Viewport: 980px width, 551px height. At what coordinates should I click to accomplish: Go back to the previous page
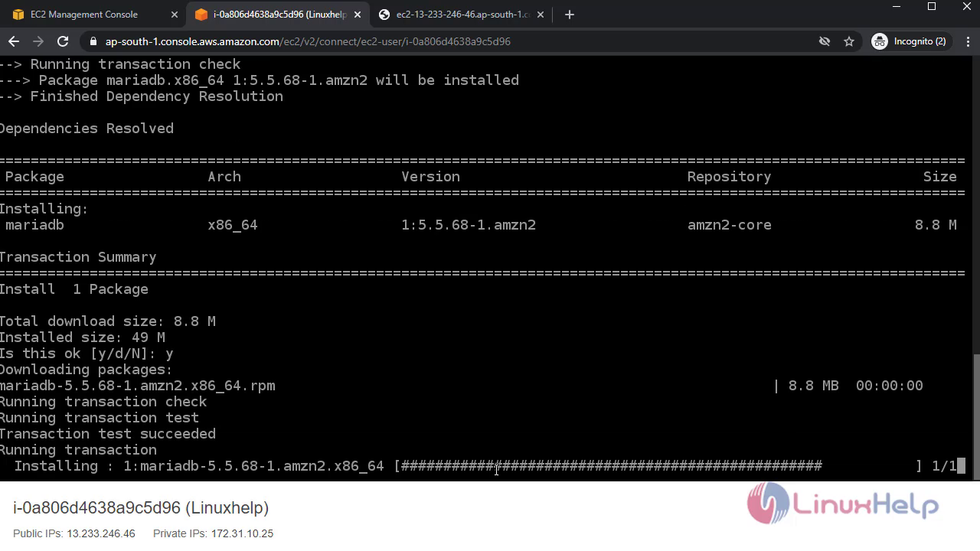point(14,41)
